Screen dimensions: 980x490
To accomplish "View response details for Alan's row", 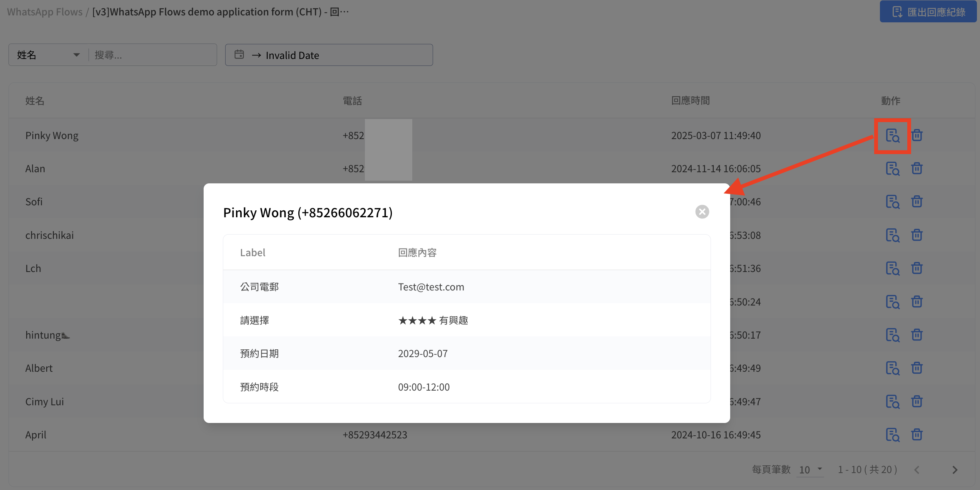I will point(892,169).
